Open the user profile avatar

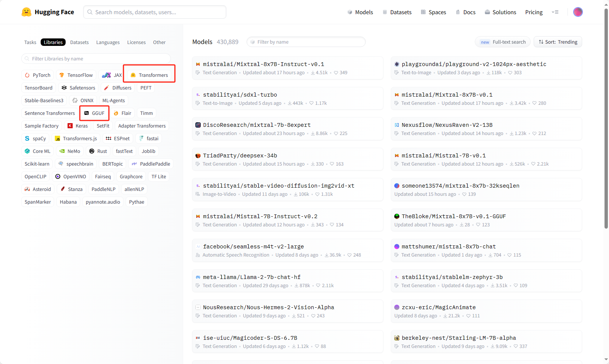click(x=578, y=12)
